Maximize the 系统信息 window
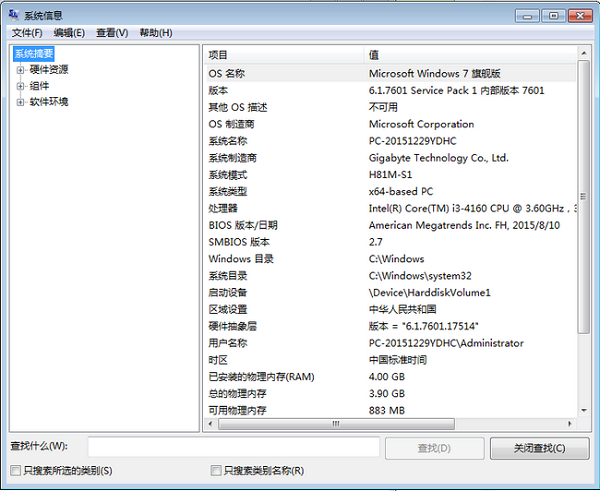The height and width of the screenshot is (491, 600). click(554, 16)
